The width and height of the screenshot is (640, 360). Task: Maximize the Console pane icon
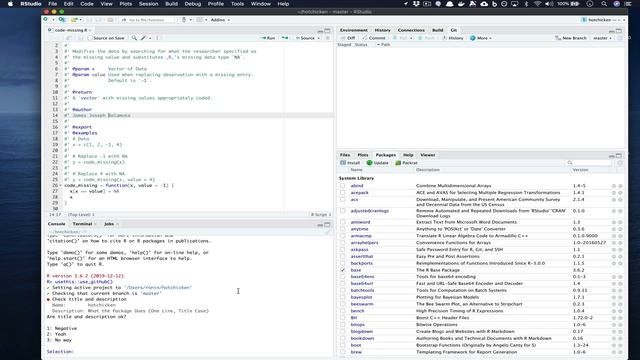[327, 224]
